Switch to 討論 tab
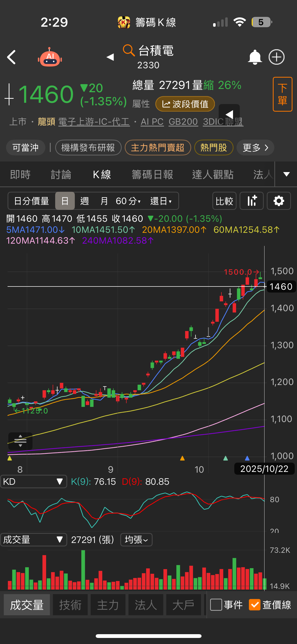This screenshot has width=297, height=644. (61, 174)
